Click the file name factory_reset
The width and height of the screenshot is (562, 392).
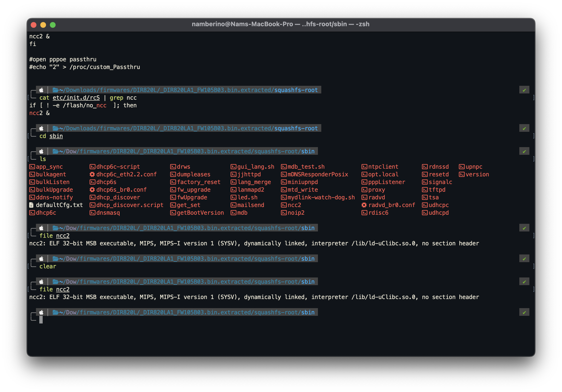click(x=199, y=182)
